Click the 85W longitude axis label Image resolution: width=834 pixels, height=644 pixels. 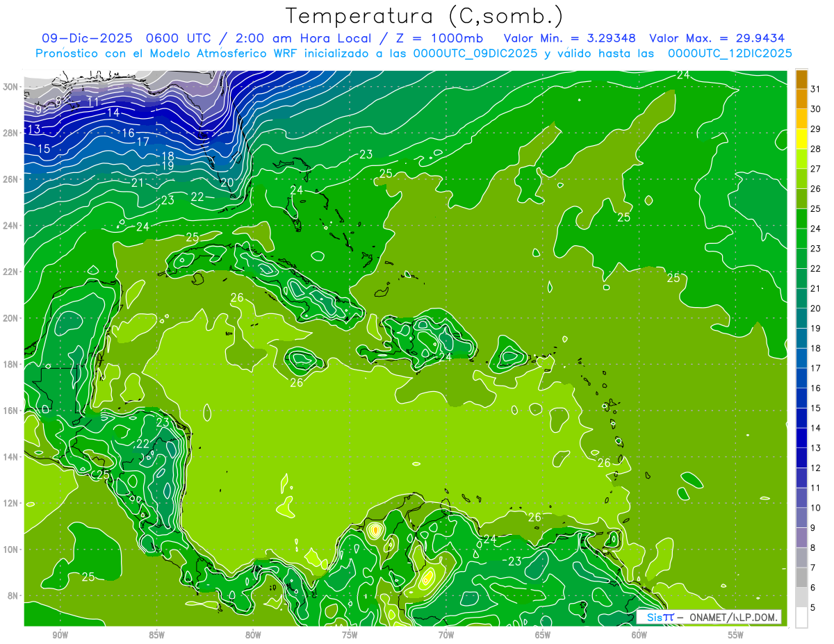[x=156, y=635]
